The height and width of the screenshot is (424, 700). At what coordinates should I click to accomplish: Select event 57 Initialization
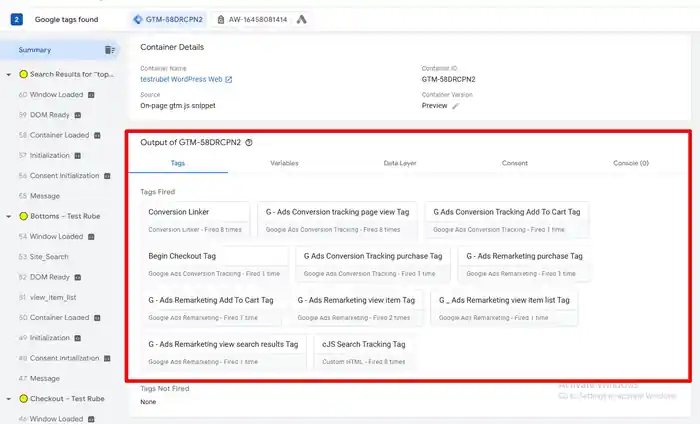(x=44, y=156)
